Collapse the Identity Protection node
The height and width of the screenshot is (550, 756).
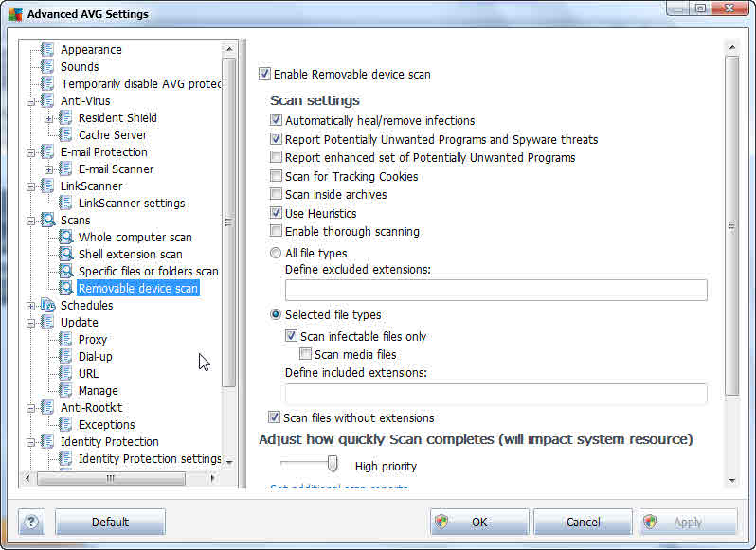[31, 442]
